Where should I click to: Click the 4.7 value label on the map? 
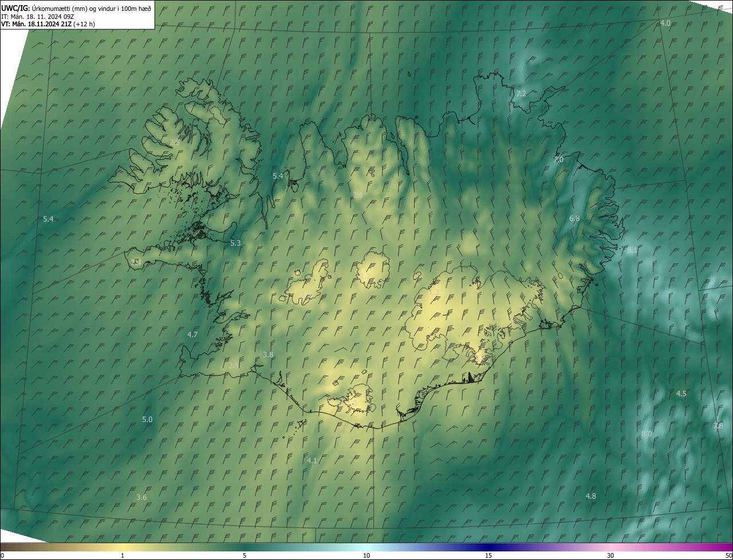(192, 335)
